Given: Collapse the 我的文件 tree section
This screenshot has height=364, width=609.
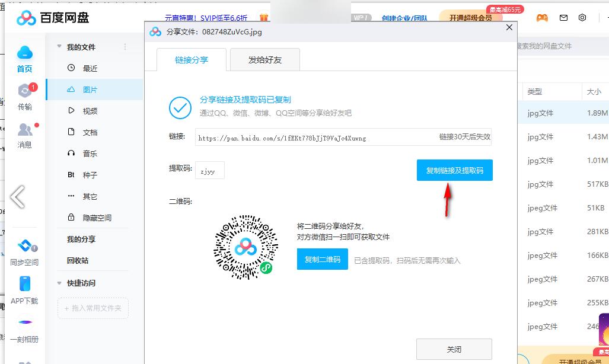Looking at the screenshot, I should 59,47.
